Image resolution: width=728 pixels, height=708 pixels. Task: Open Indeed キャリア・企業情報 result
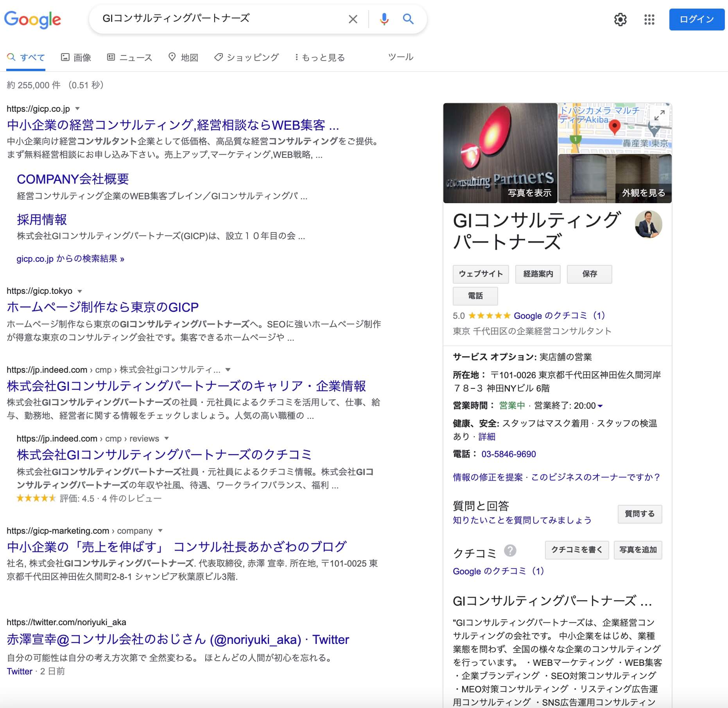click(186, 386)
